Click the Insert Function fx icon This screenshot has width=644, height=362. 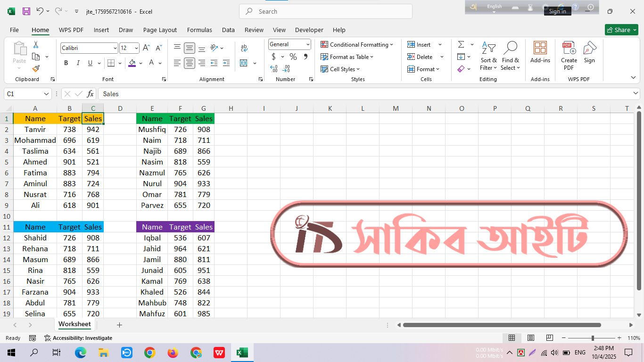pyautogui.click(x=90, y=94)
